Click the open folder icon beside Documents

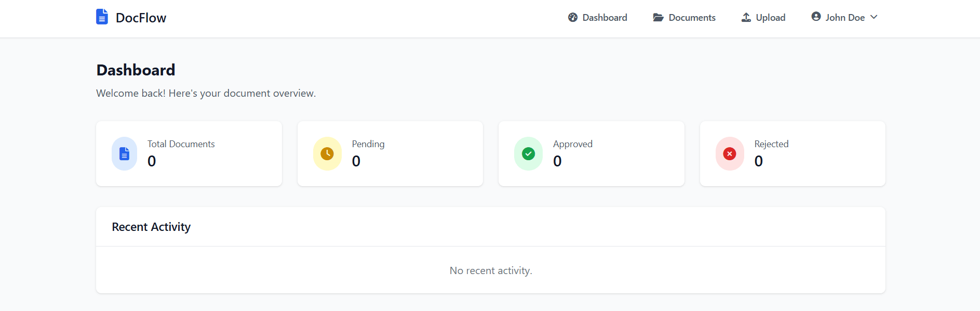[658, 17]
